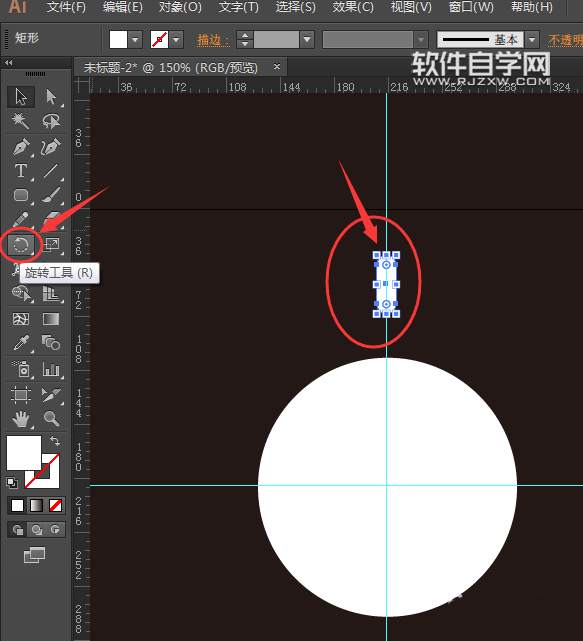
Task: Choose the Type tool
Action: pos(20,171)
